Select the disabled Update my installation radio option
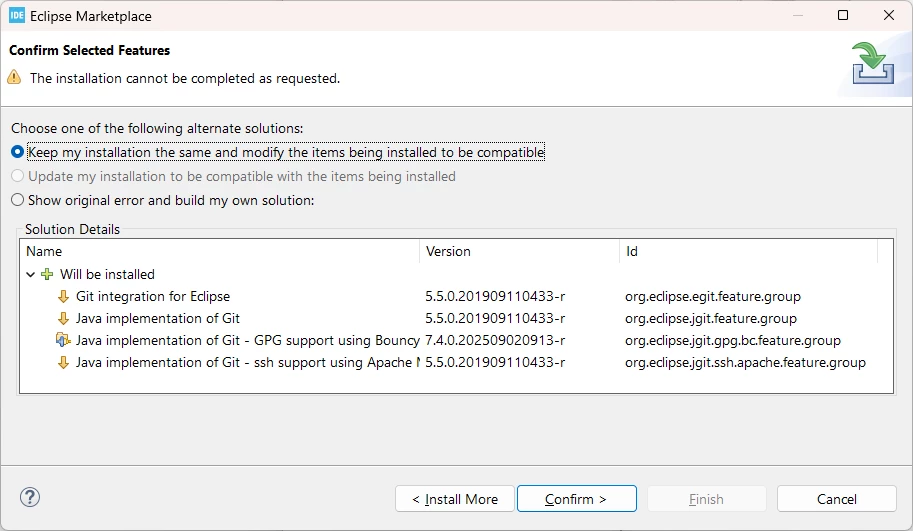 pyautogui.click(x=233, y=176)
